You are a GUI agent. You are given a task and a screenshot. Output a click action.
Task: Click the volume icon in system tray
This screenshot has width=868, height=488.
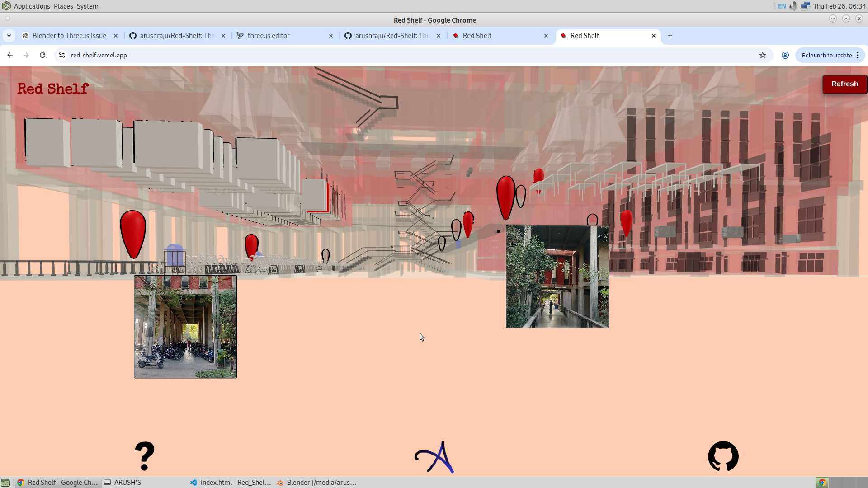pos(793,6)
